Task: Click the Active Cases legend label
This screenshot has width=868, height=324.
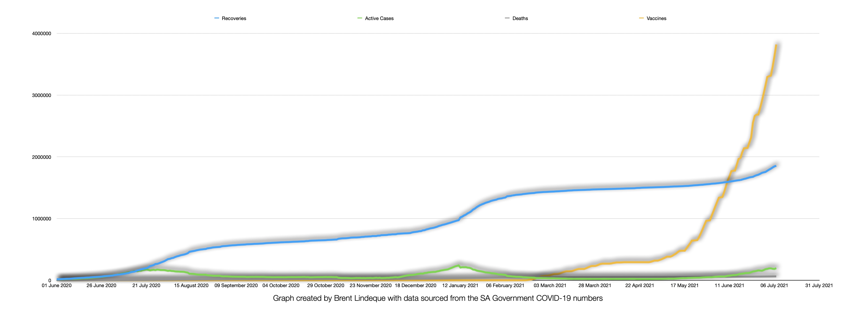Action: pos(379,19)
